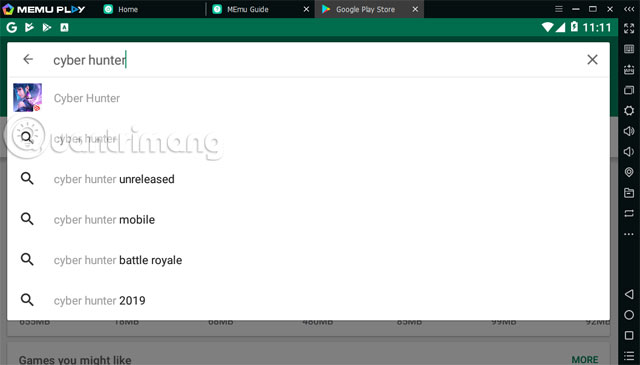Open the shared folder icon in sidebar
The image size is (640, 365).
[629, 193]
